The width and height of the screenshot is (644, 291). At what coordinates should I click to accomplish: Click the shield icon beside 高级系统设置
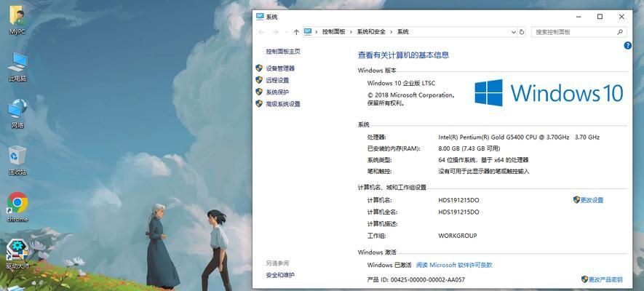click(259, 104)
